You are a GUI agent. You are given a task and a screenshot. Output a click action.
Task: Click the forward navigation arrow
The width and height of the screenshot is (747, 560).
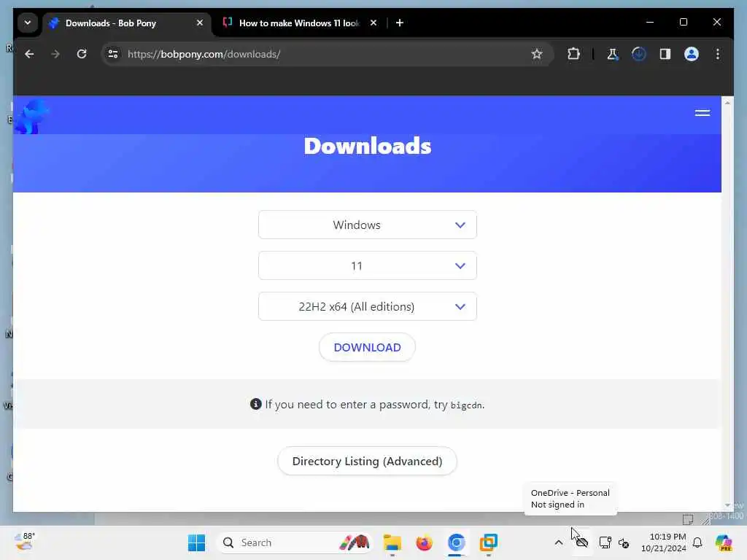point(55,54)
